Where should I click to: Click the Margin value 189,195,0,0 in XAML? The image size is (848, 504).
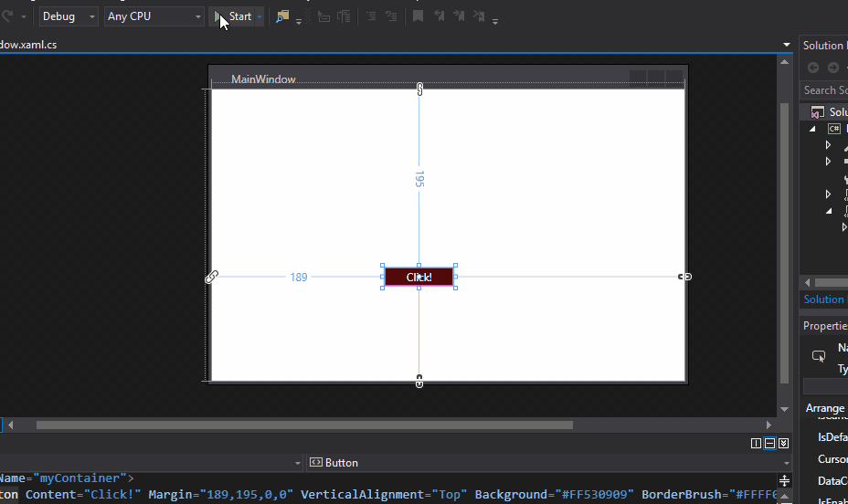246,495
